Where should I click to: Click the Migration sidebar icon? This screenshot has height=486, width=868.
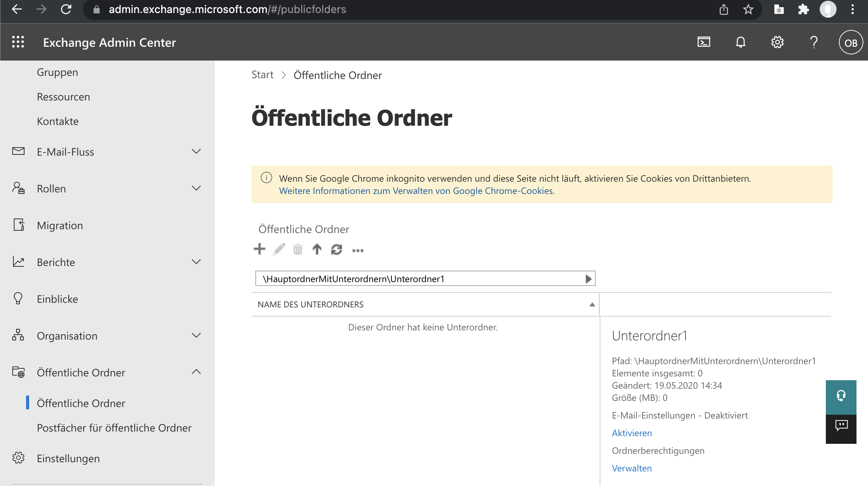pos(19,225)
